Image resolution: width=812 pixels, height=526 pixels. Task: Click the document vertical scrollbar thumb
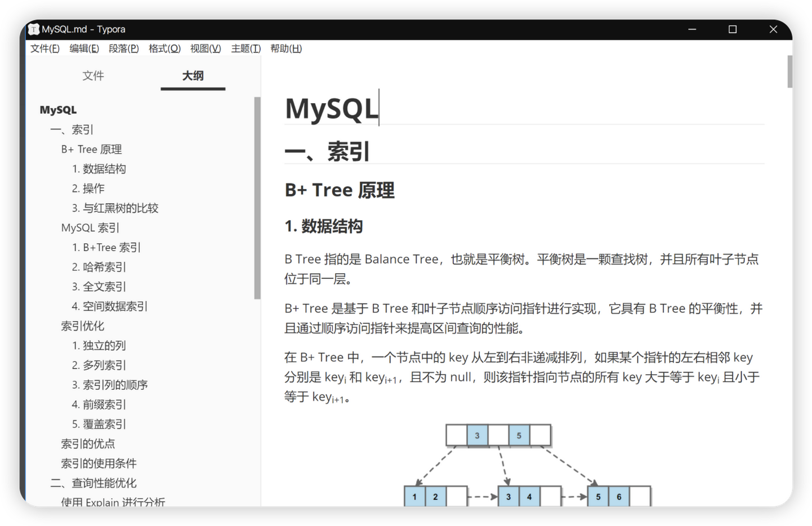click(x=789, y=72)
